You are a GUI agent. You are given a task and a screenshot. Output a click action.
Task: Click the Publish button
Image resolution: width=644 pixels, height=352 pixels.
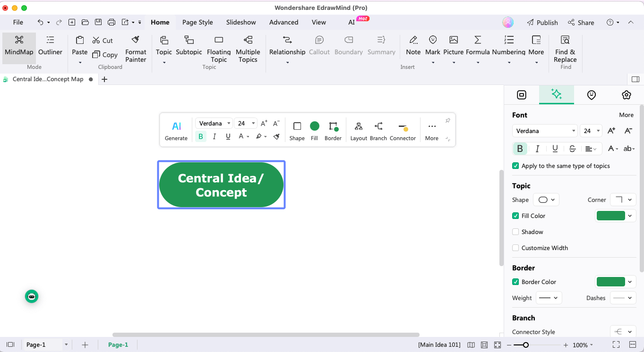[x=542, y=22]
